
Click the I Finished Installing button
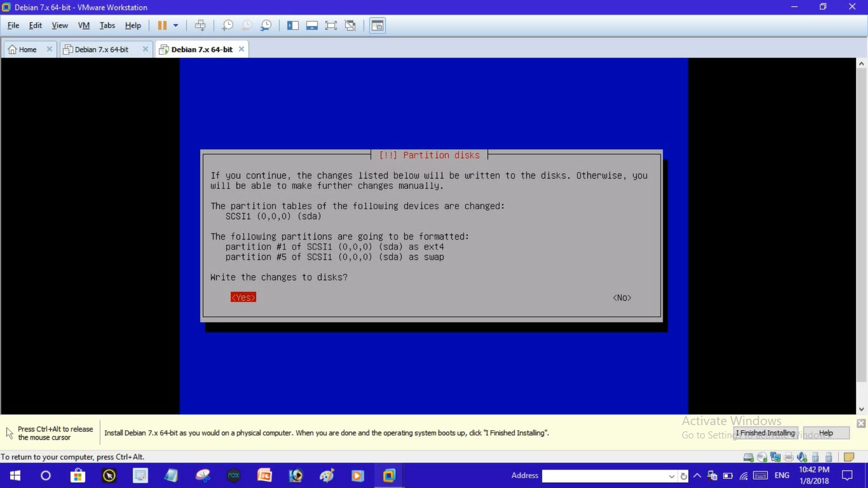(x=765, y=433)
